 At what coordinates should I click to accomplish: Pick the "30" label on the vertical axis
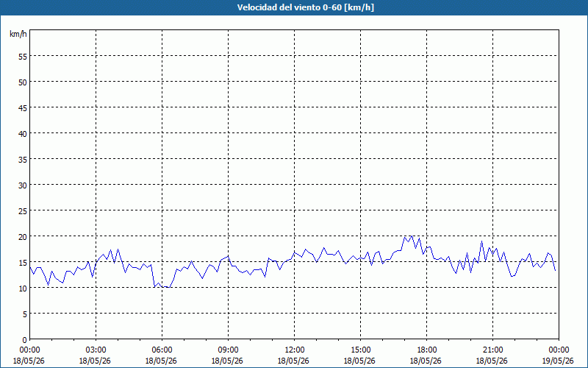tap(23, 185)
